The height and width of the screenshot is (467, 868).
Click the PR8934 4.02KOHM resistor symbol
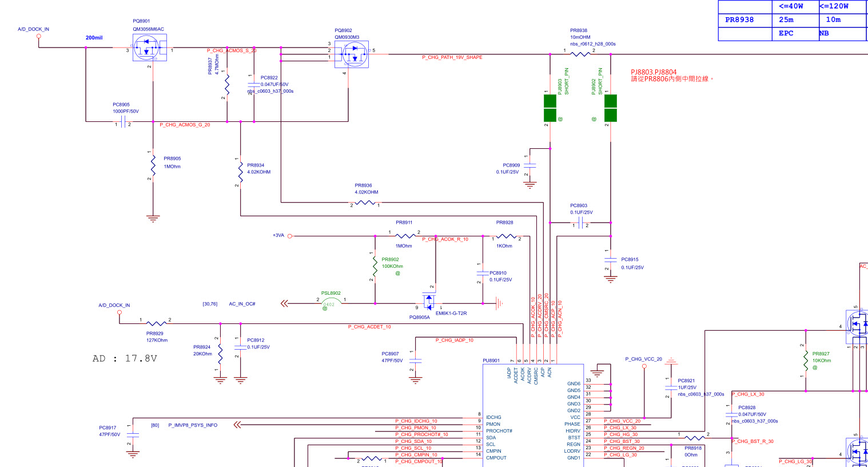(240, 172)
